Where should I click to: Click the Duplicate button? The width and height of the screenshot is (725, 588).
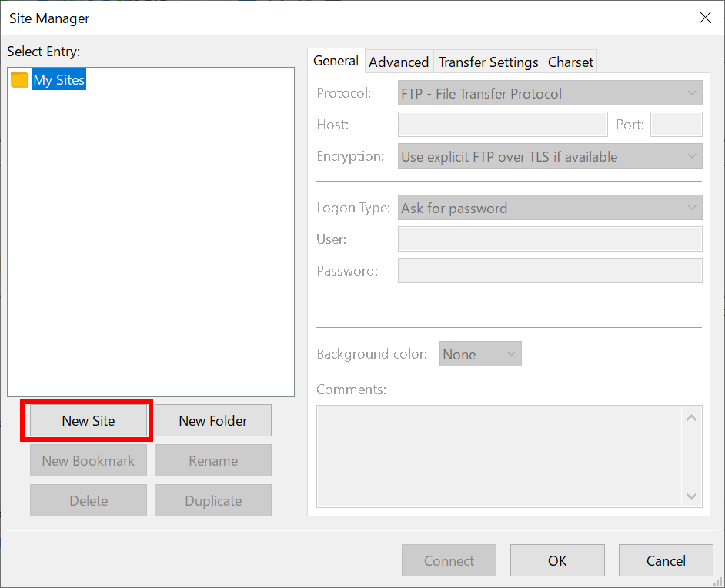213,500
